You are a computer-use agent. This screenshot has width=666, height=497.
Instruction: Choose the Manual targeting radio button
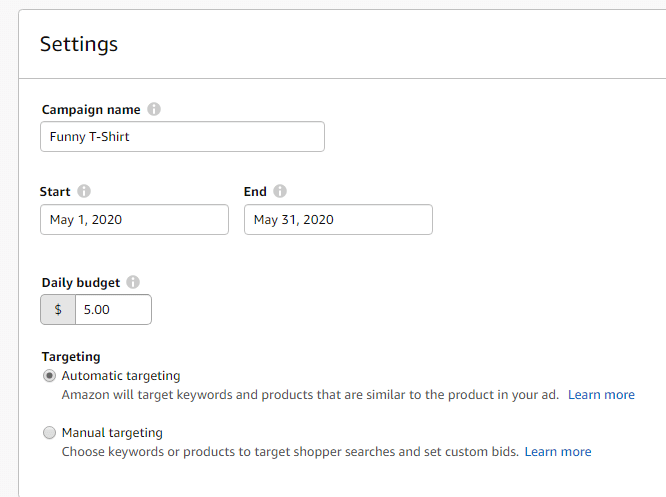point(49,432)
